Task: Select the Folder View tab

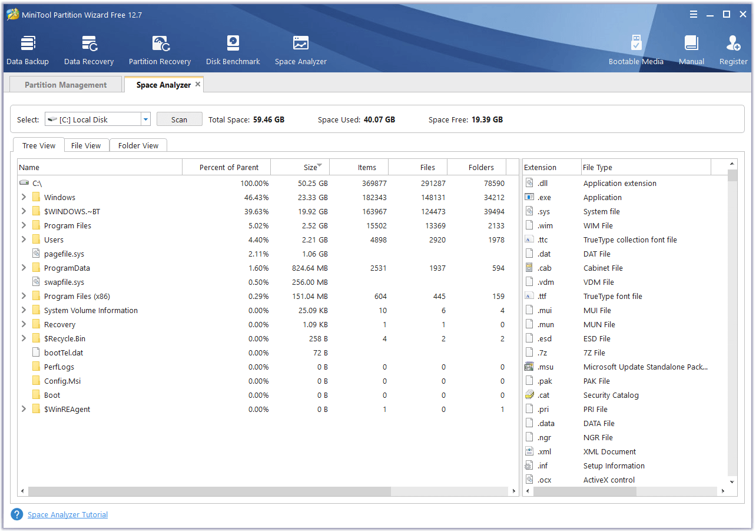Action: (138, 145)
